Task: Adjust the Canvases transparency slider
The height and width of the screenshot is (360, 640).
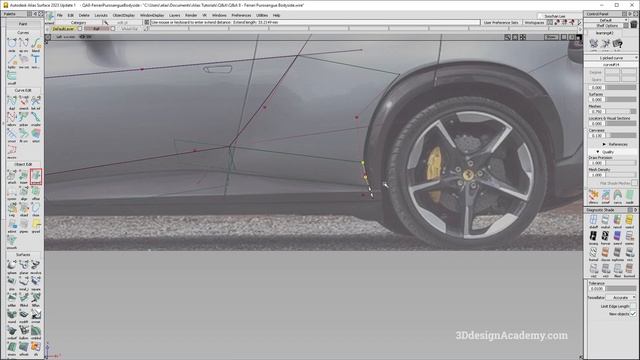Action: tap(620, 135)
